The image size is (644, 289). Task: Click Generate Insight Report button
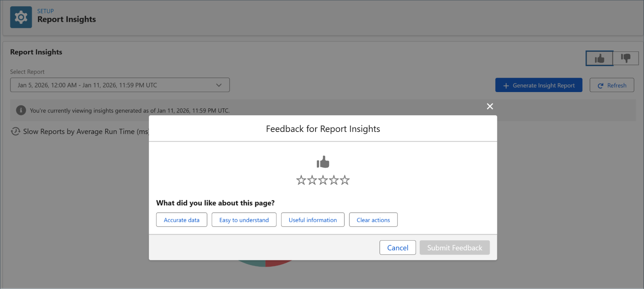pyautogui.click(x=538, y=85)
